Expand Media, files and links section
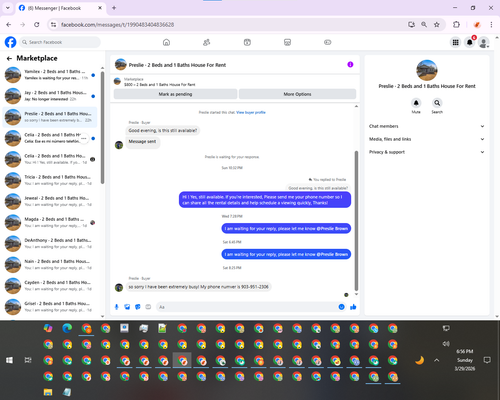 click(427, 139)
